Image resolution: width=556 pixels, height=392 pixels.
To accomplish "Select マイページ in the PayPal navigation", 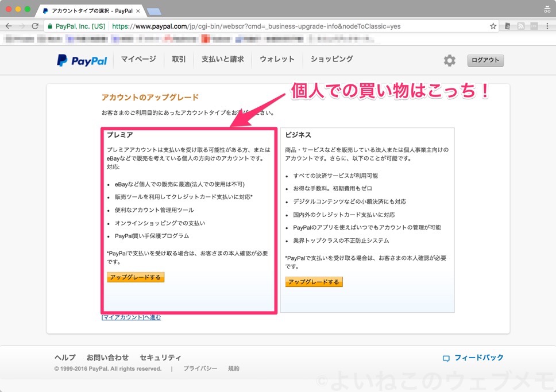I will coord(138,59).
